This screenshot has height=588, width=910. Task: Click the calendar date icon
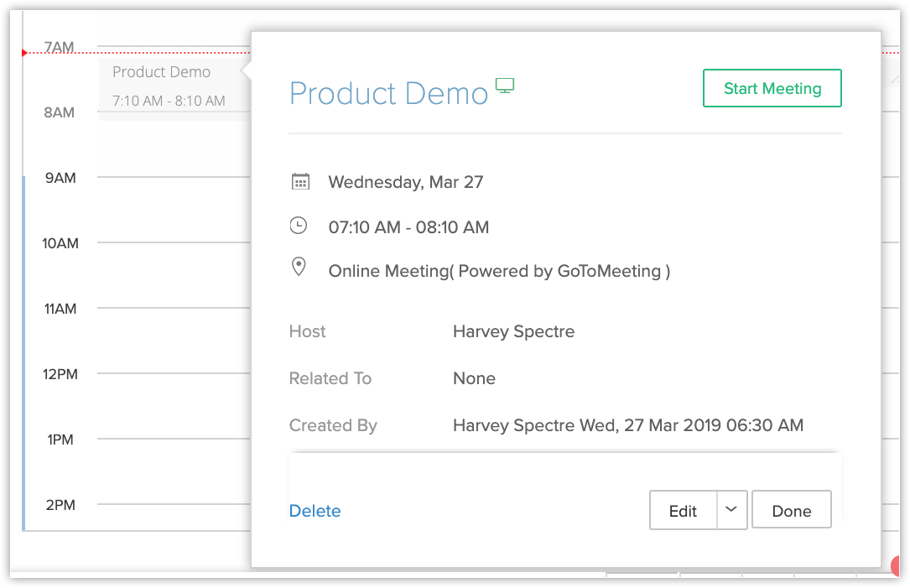pyautogui.click(x=299, y=182)
